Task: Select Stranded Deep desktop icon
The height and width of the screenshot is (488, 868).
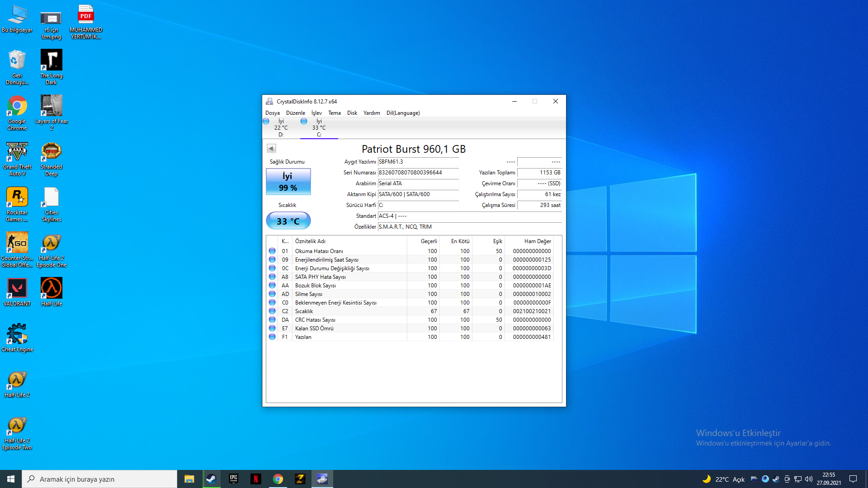Action: click(x=52, y=159)
